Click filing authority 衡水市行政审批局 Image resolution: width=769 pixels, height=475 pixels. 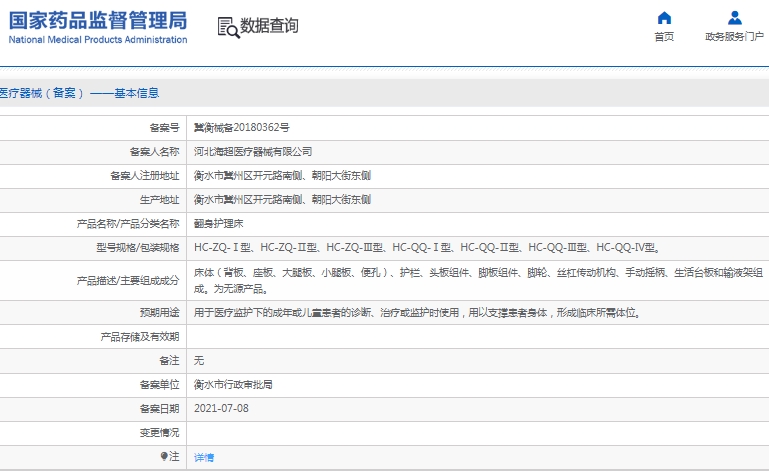click(x=233, y=385)
